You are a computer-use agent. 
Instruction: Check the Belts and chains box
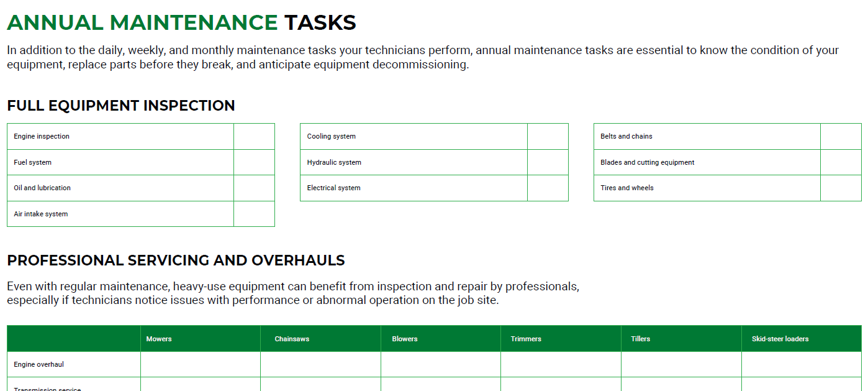click(x=841, y=136)
